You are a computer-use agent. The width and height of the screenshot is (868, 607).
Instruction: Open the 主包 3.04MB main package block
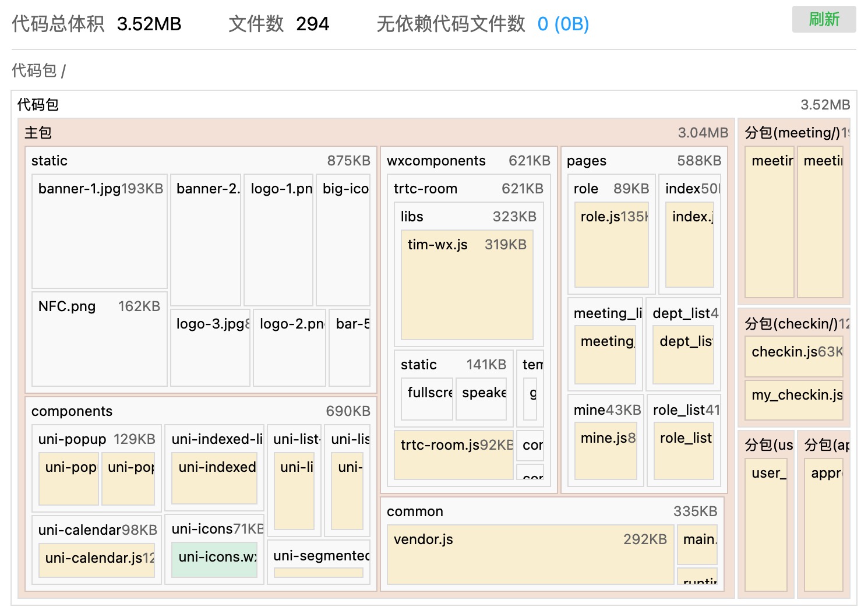click(x=376, y=133)
